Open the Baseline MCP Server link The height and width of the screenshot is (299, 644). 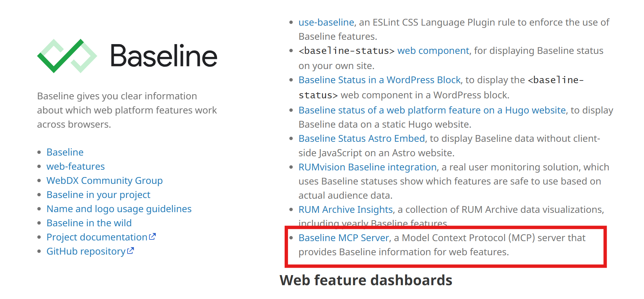(x=344, y=238)
